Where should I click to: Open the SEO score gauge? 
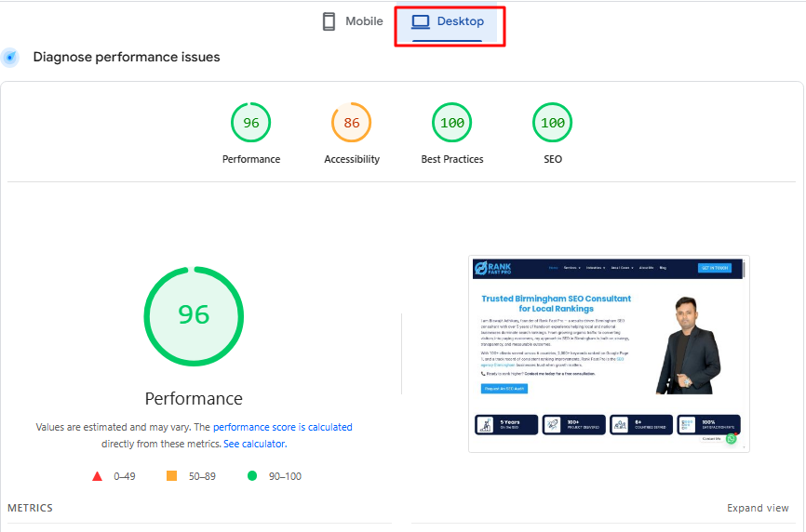553,122
